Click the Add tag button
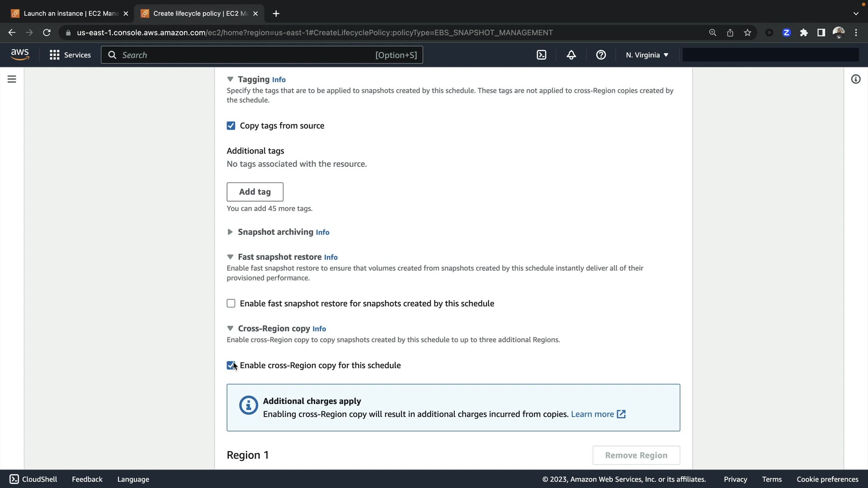 point(255,192)
